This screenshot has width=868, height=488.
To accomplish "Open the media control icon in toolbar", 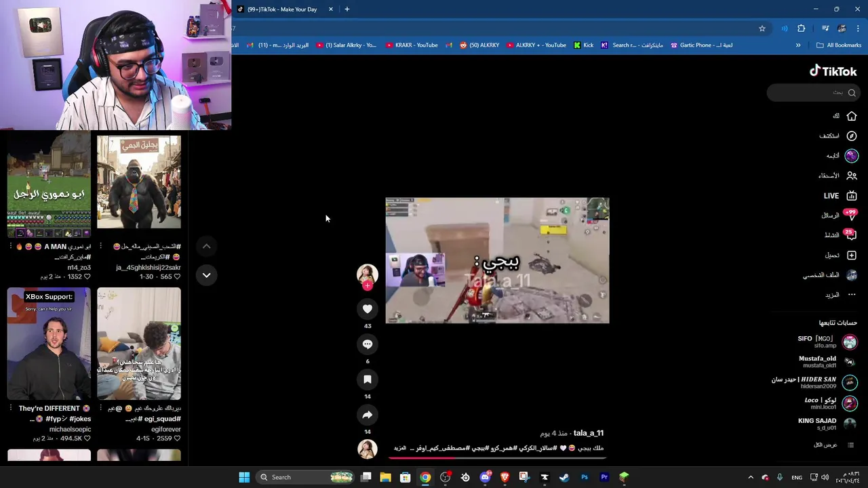I will 825,28.
